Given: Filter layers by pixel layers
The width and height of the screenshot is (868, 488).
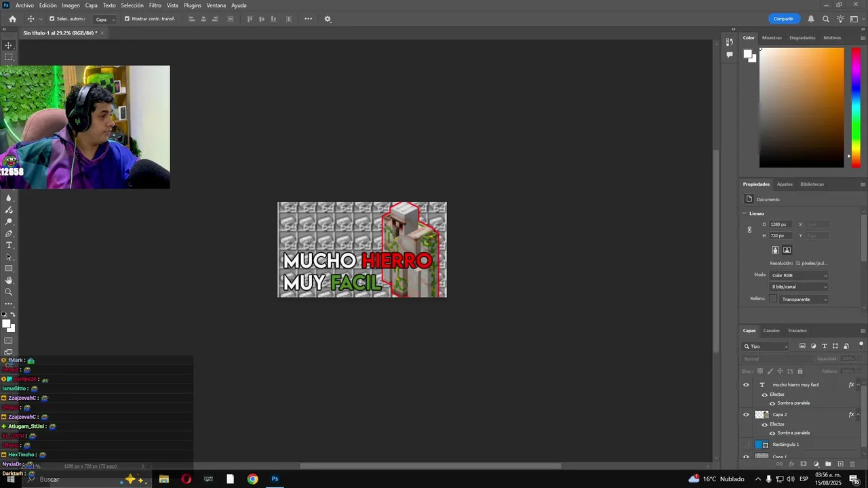Looking at the screenshot, I should point(802,346).
